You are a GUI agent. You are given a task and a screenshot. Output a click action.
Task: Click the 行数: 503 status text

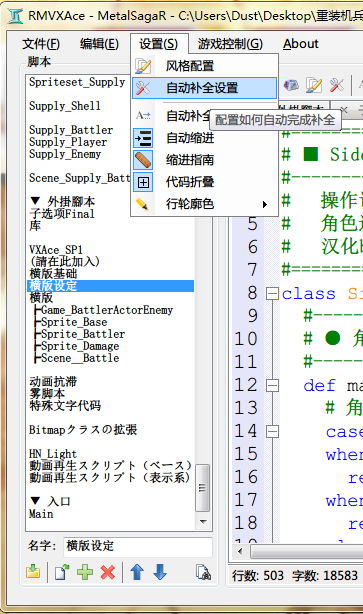[257, 576]
